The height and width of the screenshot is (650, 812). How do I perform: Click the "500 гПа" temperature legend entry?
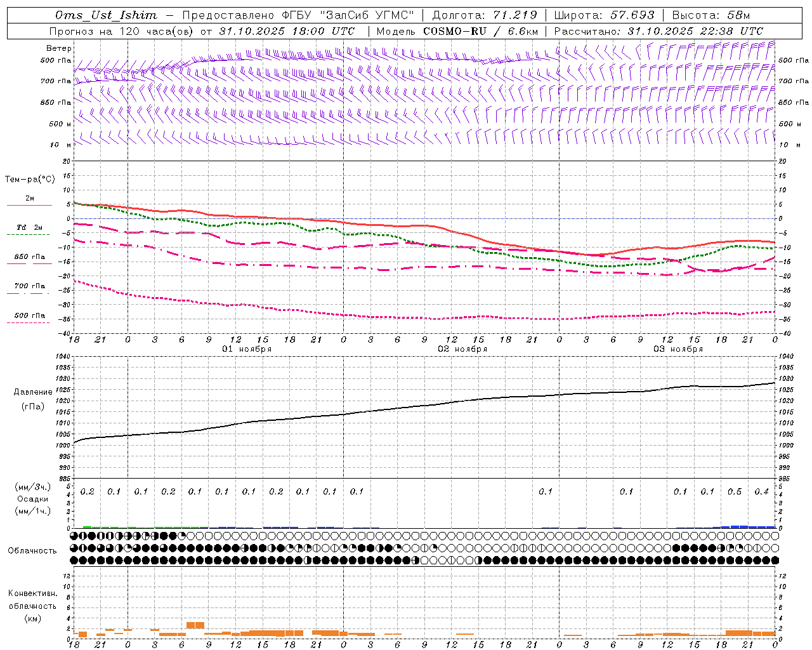coord(29,315)
